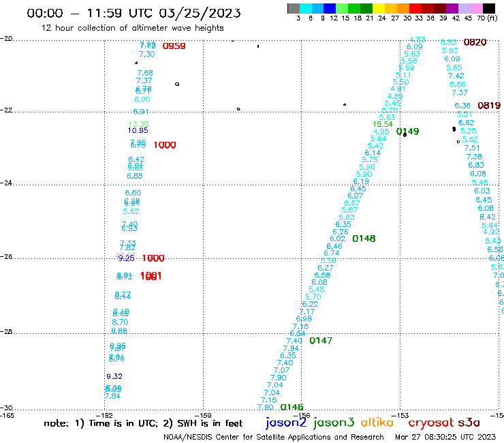Select the 6.19 wave height reading

[361, 181]
